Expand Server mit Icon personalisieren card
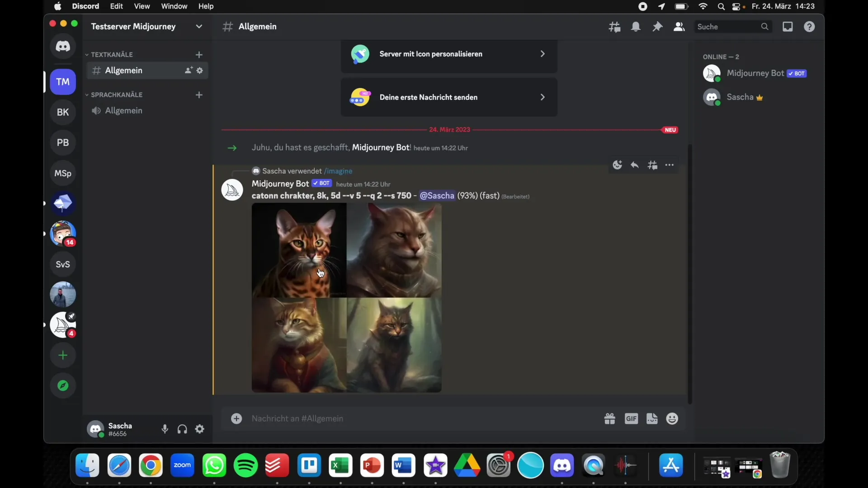 tap(449, 54)
